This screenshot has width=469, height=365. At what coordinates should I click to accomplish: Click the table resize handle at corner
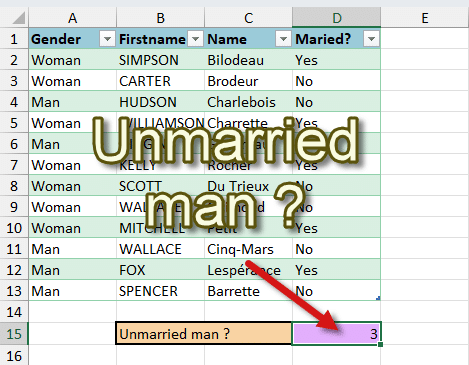378,298
